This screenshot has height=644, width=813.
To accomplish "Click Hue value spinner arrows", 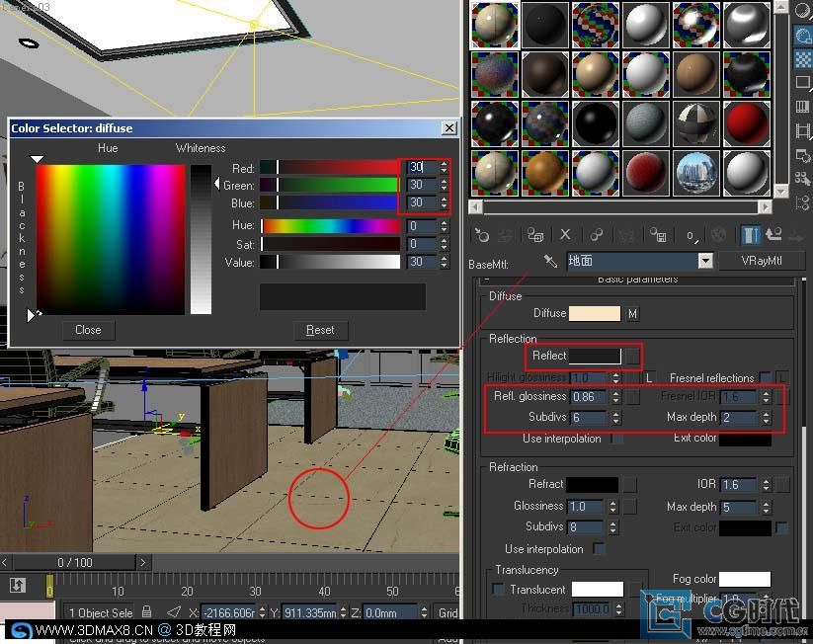I will click(x=444, y=225).
